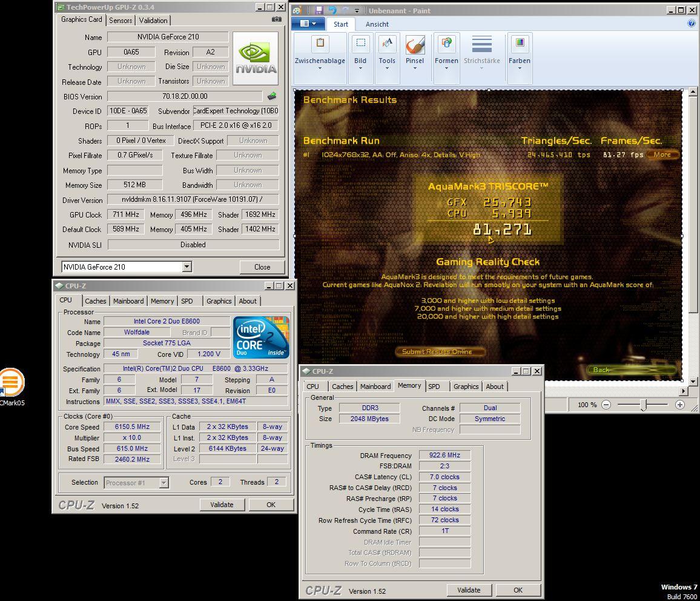Click Paint vertical scrollbar up arrow
Image resolution: width=700 pixels, height=601 pixels.
click(692, 92)
